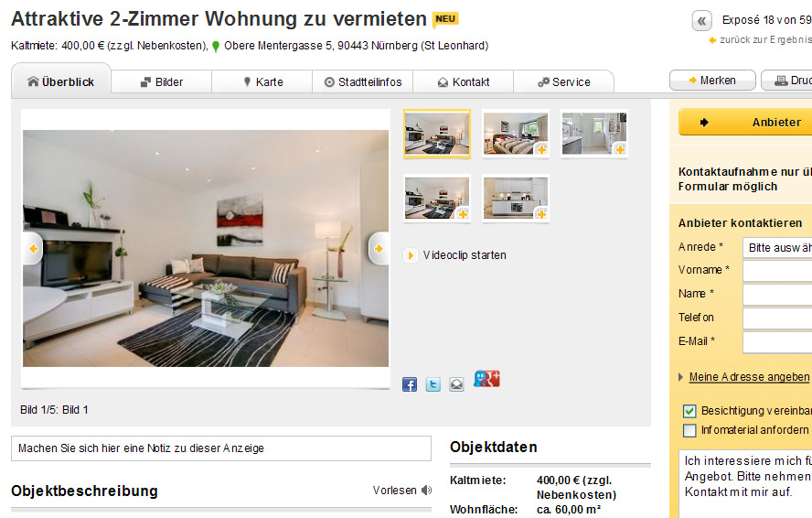Share listing on Google Plus icon
The height and width of the screenshot is (518, 812).
486,379
